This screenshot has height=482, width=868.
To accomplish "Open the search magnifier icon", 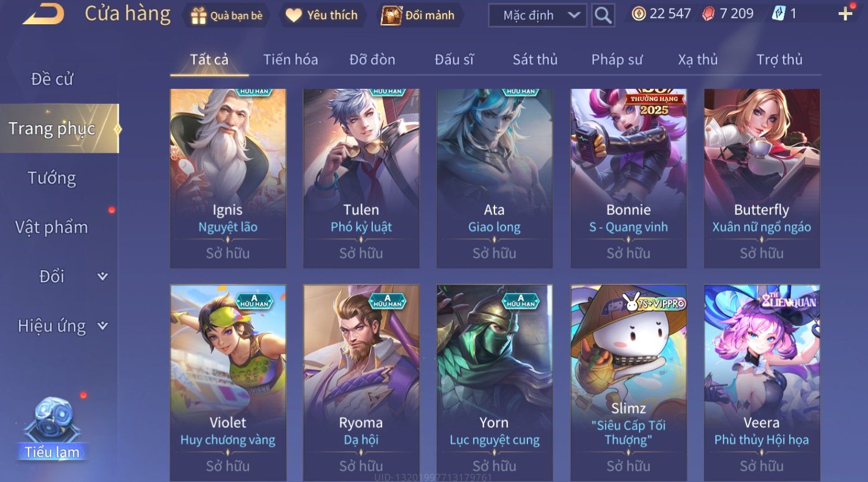I will click(603, 15).
